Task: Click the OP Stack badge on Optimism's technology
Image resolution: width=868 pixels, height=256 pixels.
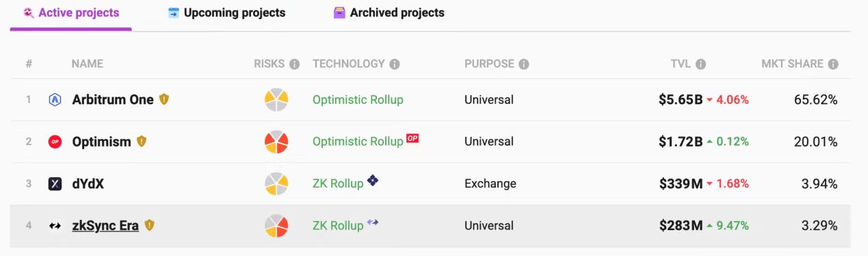Action: pos(412,138)
